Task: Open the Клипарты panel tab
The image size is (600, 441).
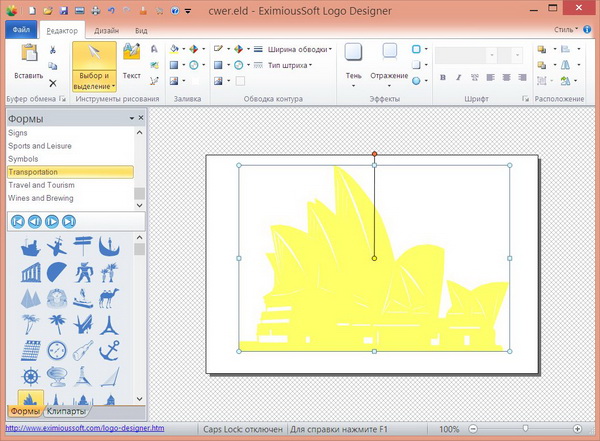Action: click(67, 411)
